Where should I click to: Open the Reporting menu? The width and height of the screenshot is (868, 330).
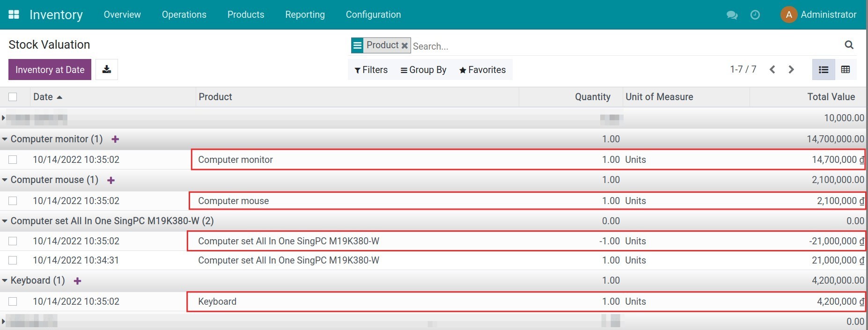pyautogui.click(x=305, y=15)
